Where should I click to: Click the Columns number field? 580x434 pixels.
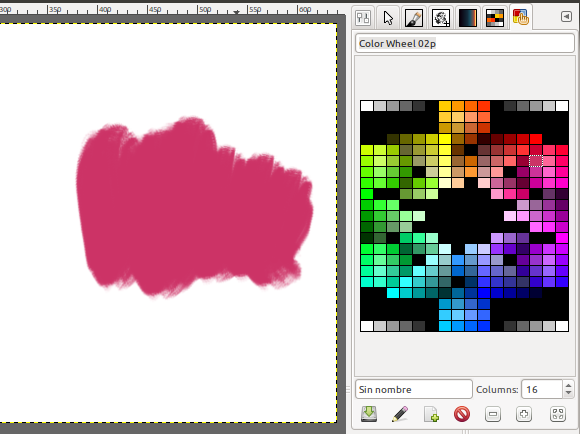tap(542, 389)
